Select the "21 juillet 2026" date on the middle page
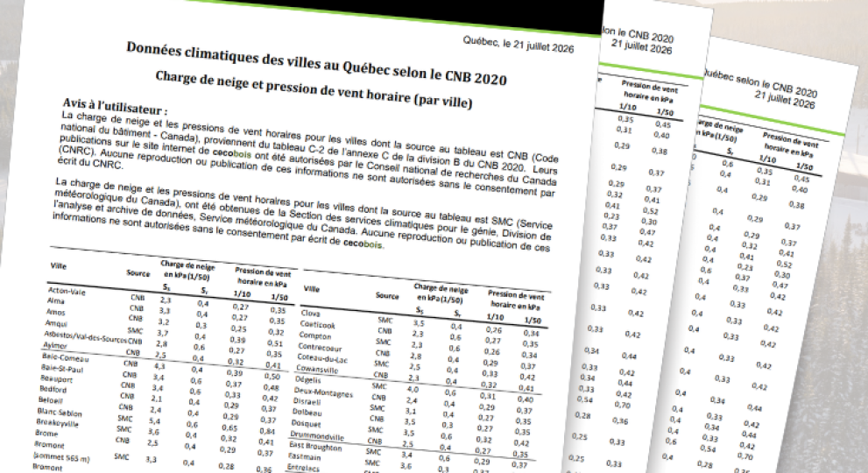 click(x=642, y=46)
